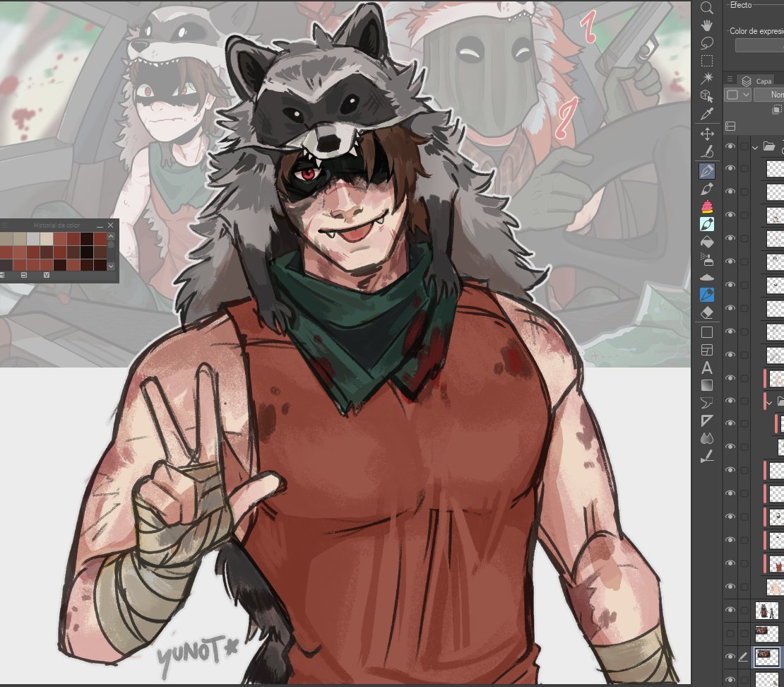This screenshot has width=784, height=687.
Task: Select the bright blue highlighted pen subtool
Action: (706, 295)
